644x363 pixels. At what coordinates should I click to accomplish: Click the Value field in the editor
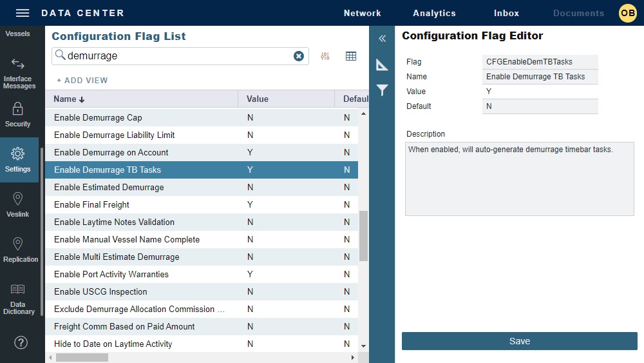point(540,92)
